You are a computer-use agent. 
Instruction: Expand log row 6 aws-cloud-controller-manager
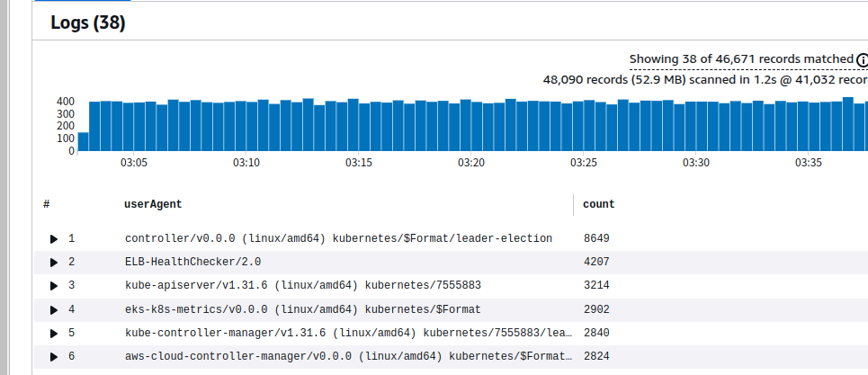coord(54,357)
